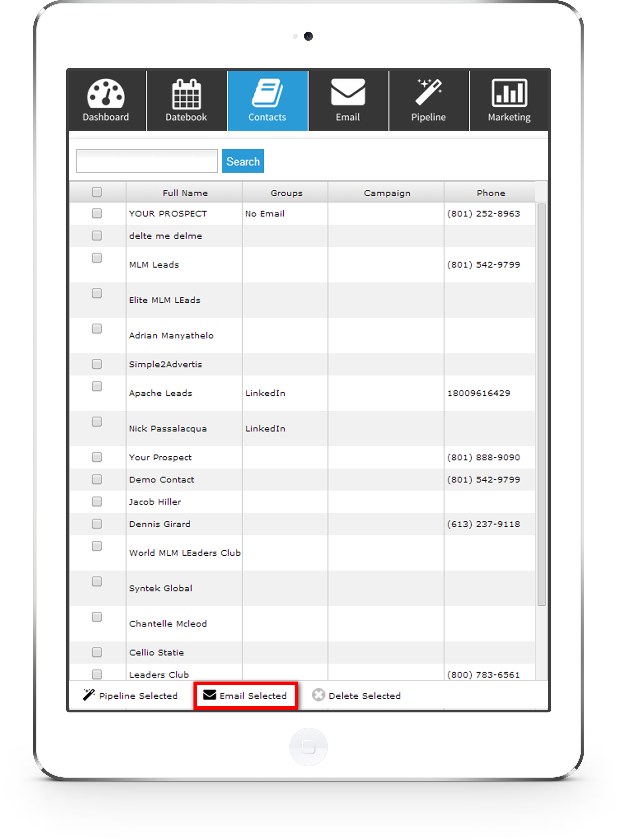The image size is (617, 840).
Task: Open the Datebook calendar icon
Action: 186,94
